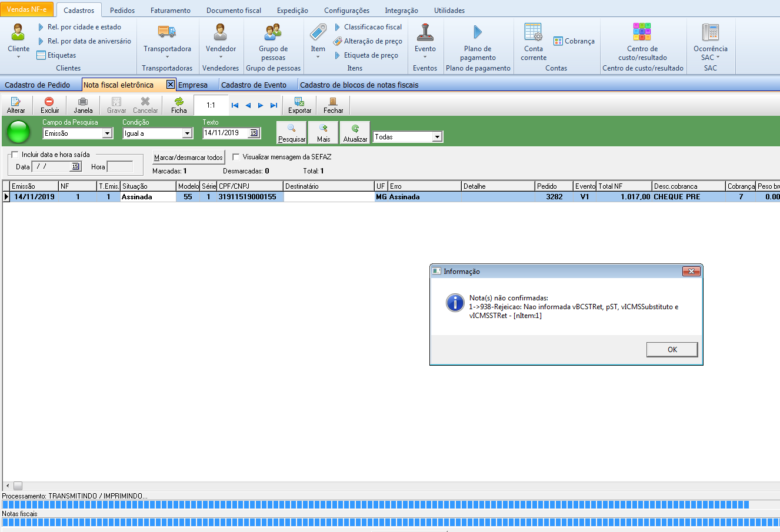Click the Alterar edit icon
The height and width of the screenshot is (532, 780).
tap(16, 102)
